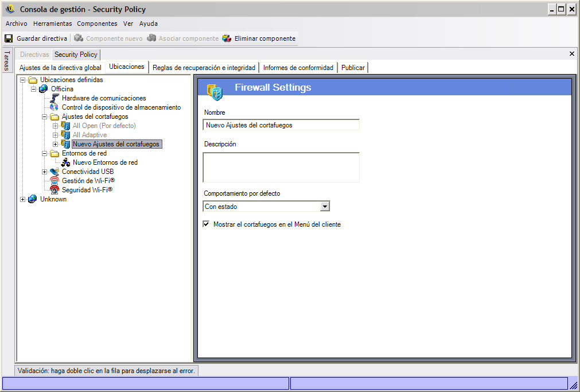Collapse the Ubicaciones definidas tree node
The height and width of the screenshot is (392, 580).
pyautogui.click(x=22, y=80)
